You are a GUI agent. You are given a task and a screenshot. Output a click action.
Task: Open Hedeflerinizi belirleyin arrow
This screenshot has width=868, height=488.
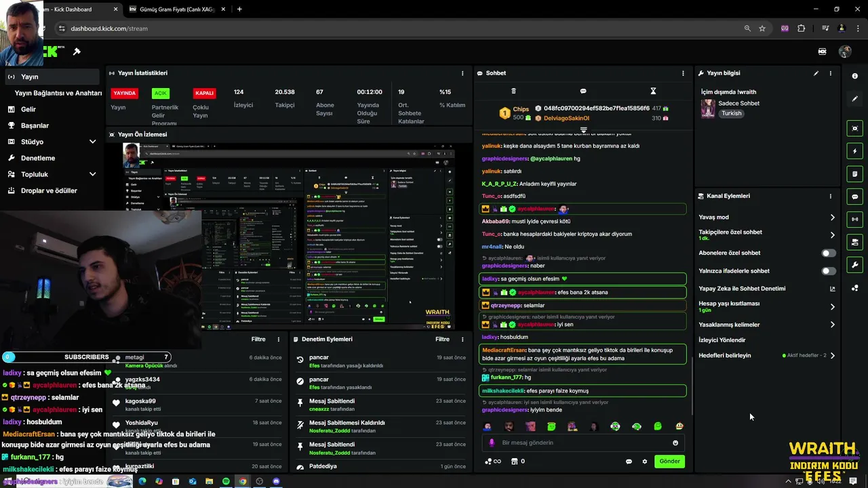833,355
